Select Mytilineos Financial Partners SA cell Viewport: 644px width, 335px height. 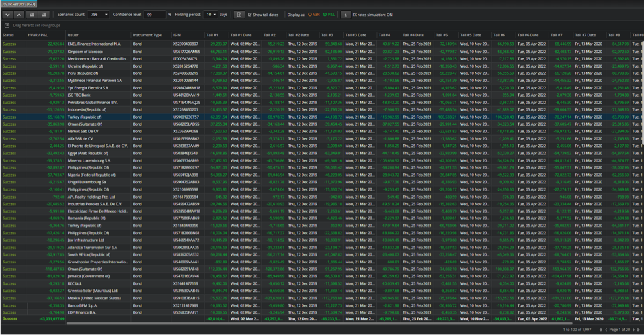(x=99, y=81)
